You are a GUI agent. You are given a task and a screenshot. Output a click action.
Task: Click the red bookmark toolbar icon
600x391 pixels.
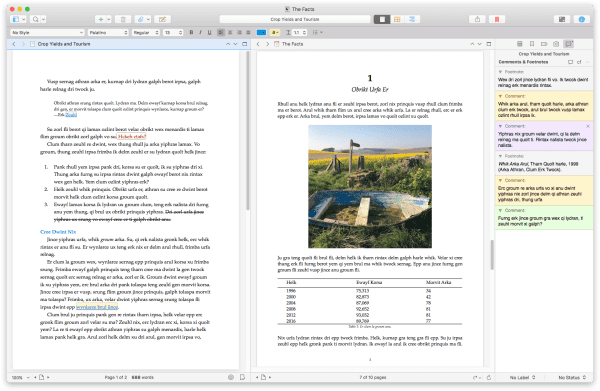pyautogui.click(x=497, y=19)
